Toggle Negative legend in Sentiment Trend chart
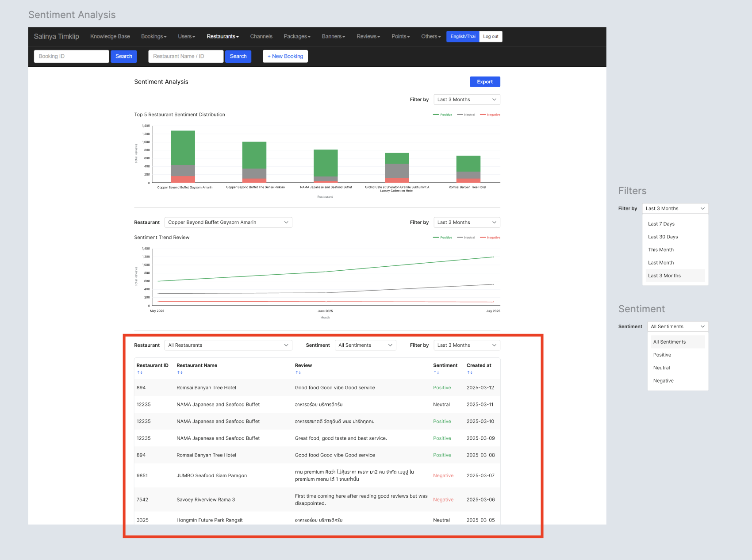The height and width of the screenshot is (560, 752). point(490,238)
